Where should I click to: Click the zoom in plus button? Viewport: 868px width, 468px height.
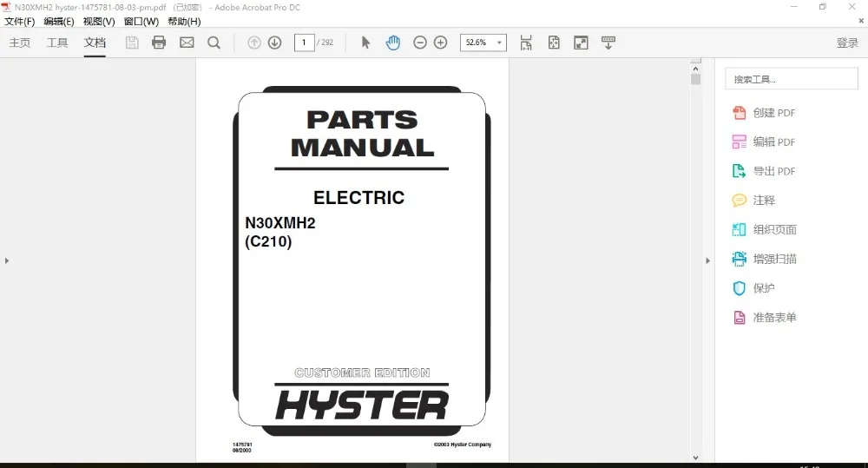[440, 43]
